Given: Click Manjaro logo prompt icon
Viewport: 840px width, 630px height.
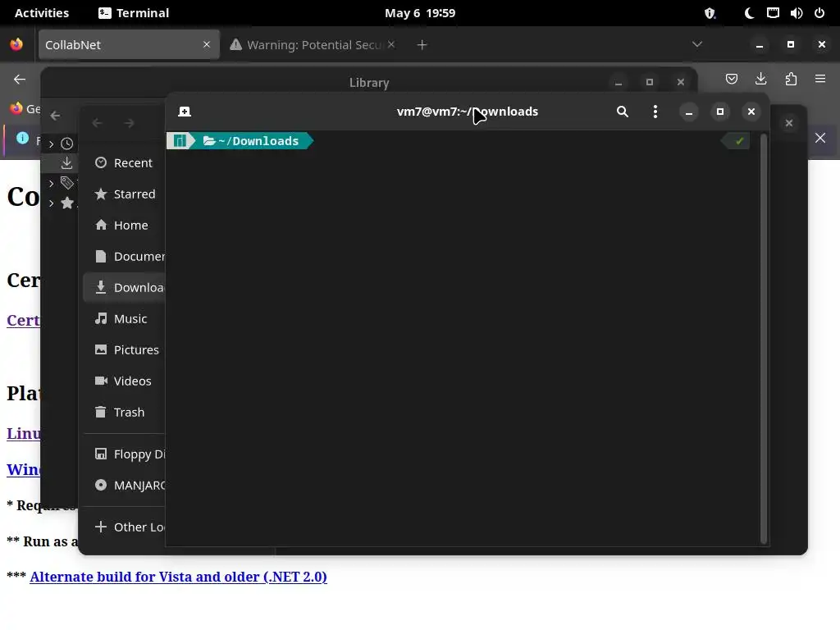Looking at the screenshot, I should pyautogui.click(x=180, y=141).
